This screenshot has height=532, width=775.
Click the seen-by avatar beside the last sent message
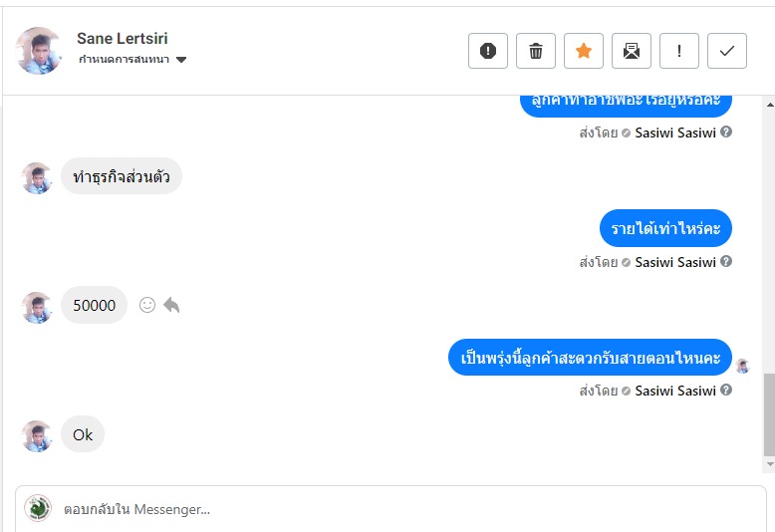point(742,366)
